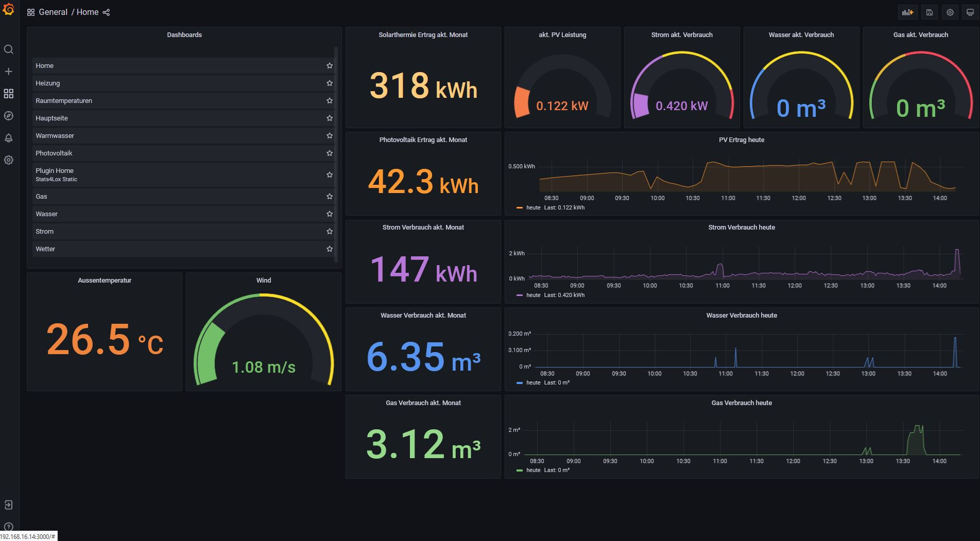Viewport: 980px width, 541px height.
Task: Open the Configuration gear in sidebar
Action: point(9,160)
